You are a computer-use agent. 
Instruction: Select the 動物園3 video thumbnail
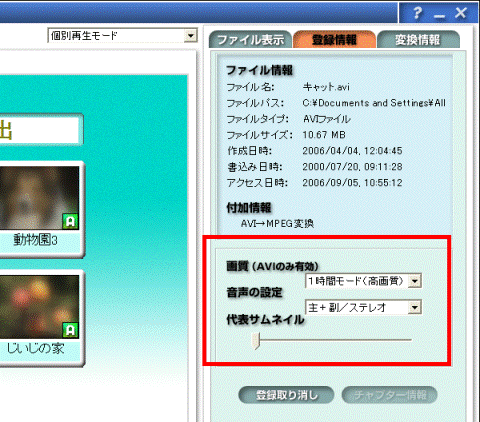39,198
